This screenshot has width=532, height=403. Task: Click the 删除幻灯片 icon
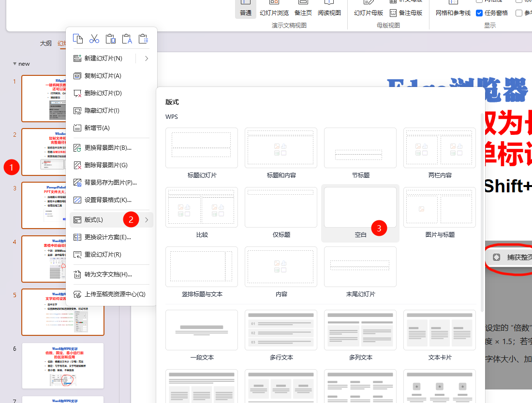point(77,93)
